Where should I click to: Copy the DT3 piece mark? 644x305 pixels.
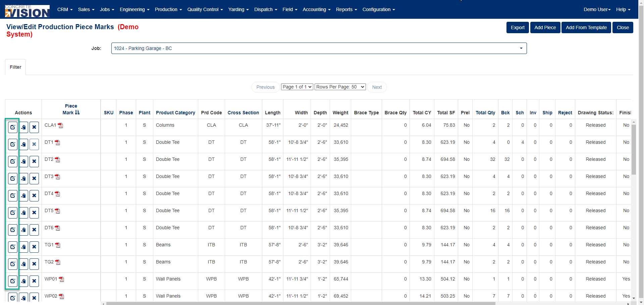pos(23,179)
